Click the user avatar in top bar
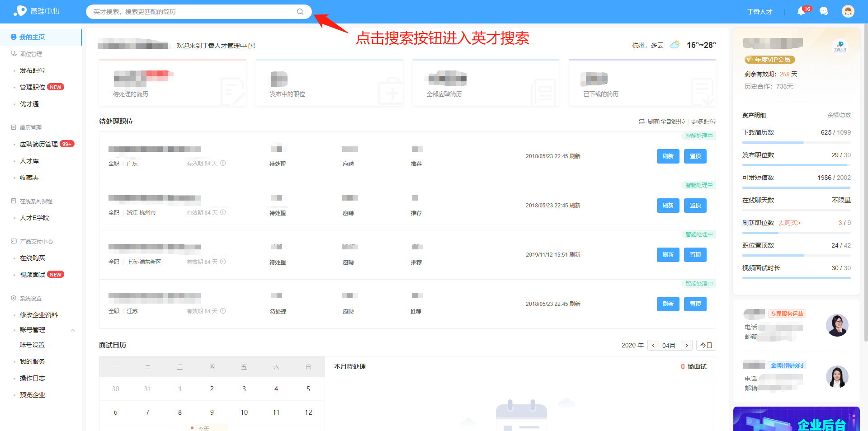868x431 pixels. pos(848,11)
